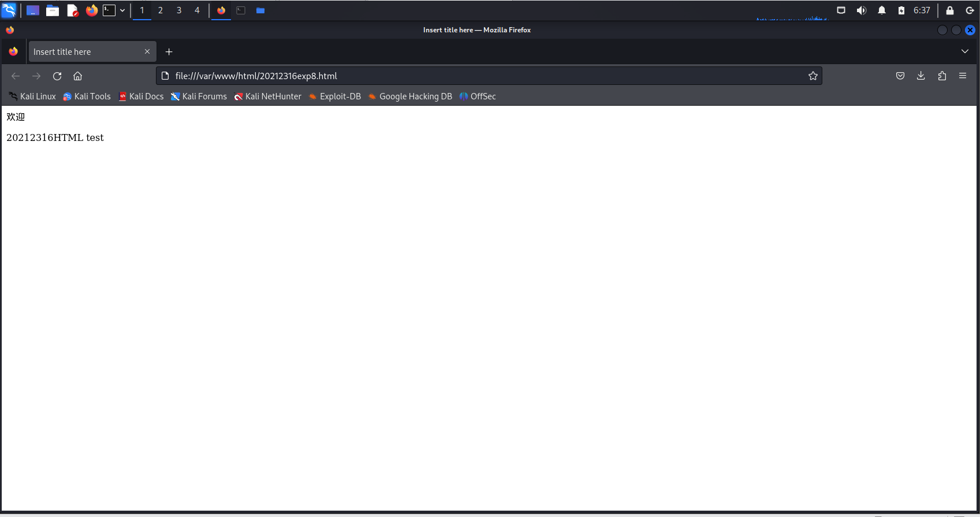Focus the Firefox window in the taskbar
This screenshot has height=517, width=980.
click(x=221, y=10)
